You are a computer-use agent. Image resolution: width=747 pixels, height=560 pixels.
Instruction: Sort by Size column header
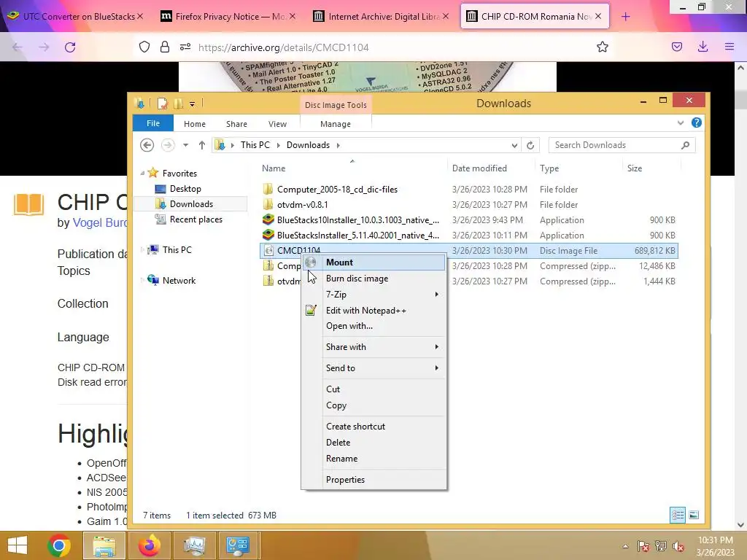(x=635, y=168)
